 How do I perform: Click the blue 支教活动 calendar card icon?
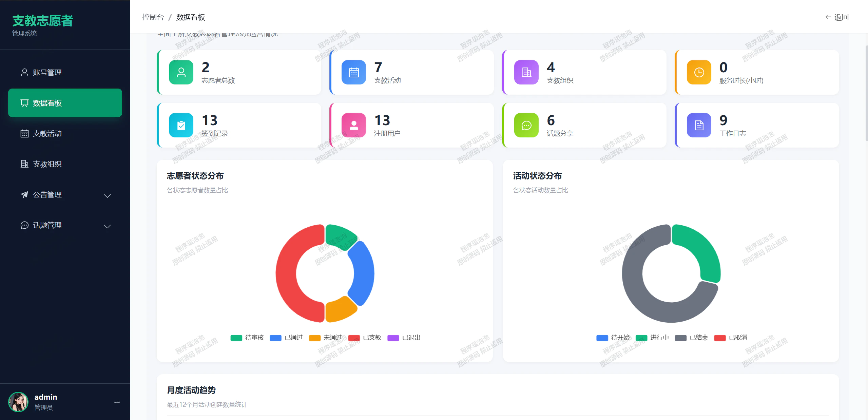354,72
